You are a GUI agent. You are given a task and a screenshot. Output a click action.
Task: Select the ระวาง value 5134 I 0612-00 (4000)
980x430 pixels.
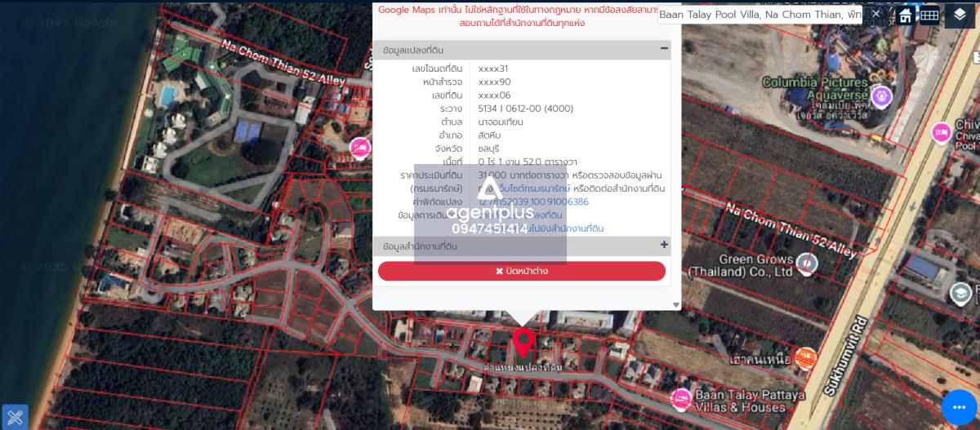(526, 109)
